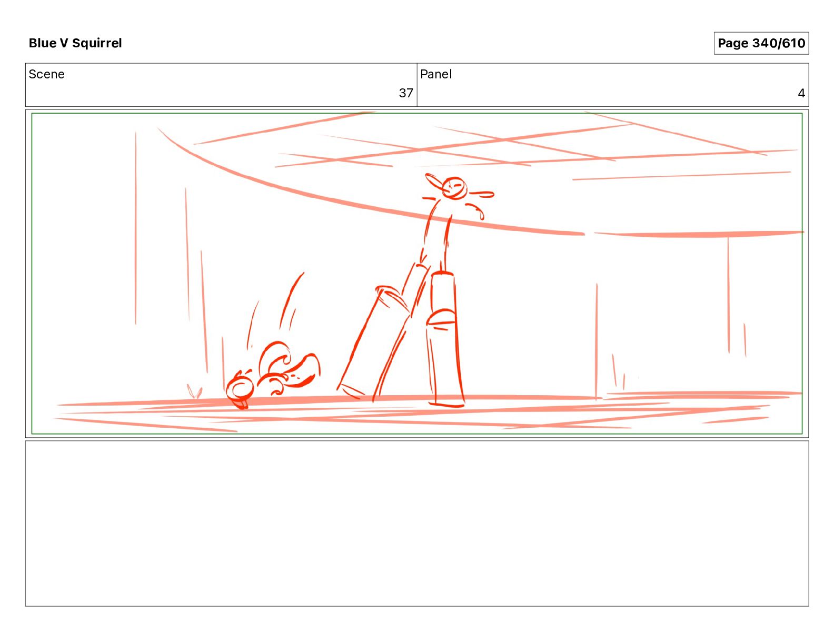This screenshot has width=834, height=644.
Task: Click the storyboard sketch panel image
Action: coord(417,274)
